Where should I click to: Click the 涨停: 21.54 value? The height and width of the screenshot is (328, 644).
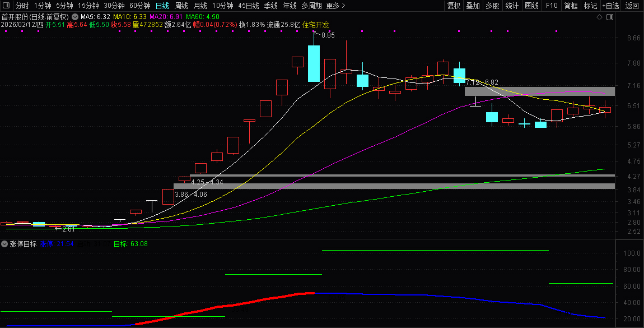[57, 244]
